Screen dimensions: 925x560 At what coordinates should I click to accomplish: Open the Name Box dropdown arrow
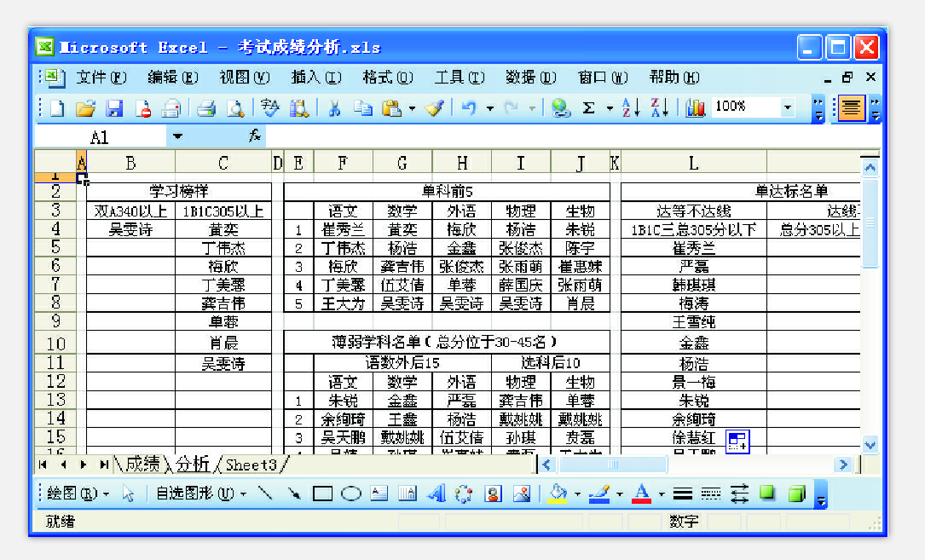pyautogui.click(x=177, y=136)
